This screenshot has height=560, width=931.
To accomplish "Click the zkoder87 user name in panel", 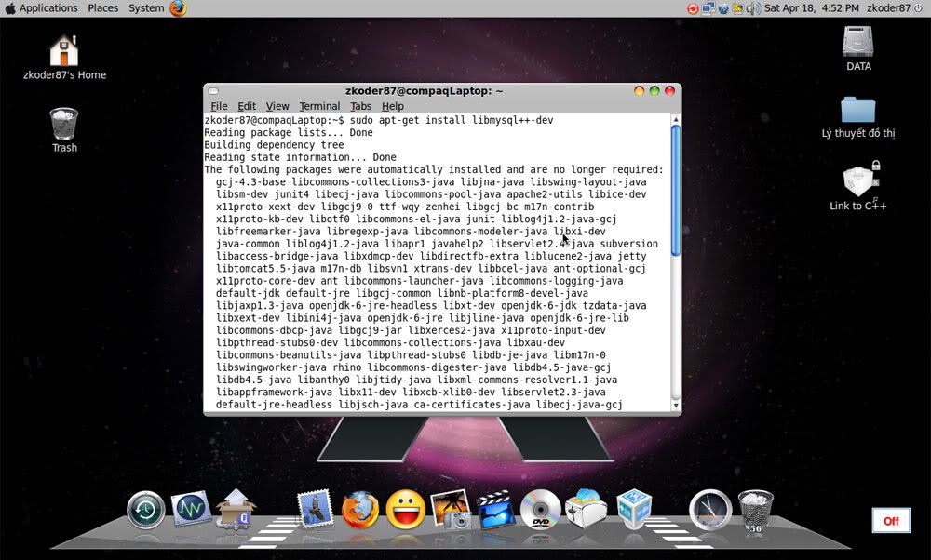I will tap(888, 8).
